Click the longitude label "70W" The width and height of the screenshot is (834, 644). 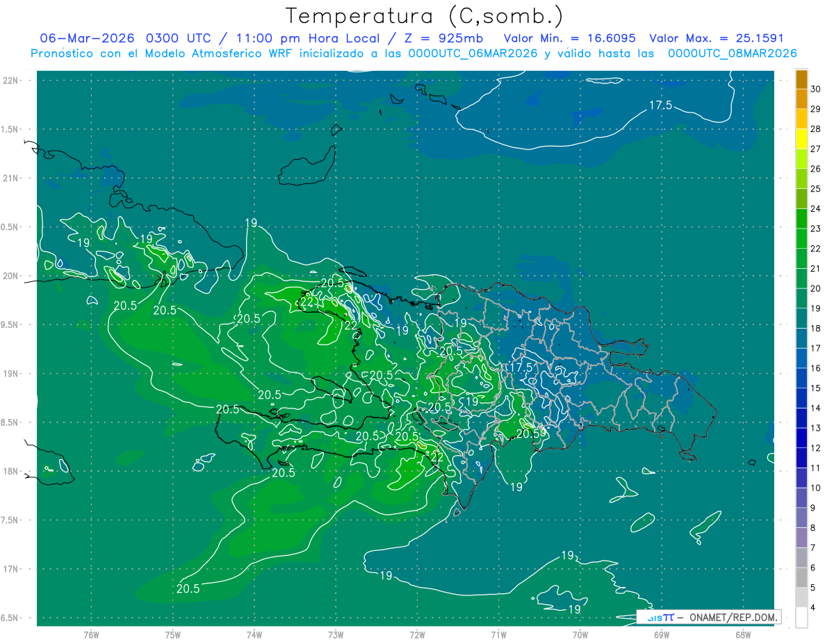pos(580,635)
